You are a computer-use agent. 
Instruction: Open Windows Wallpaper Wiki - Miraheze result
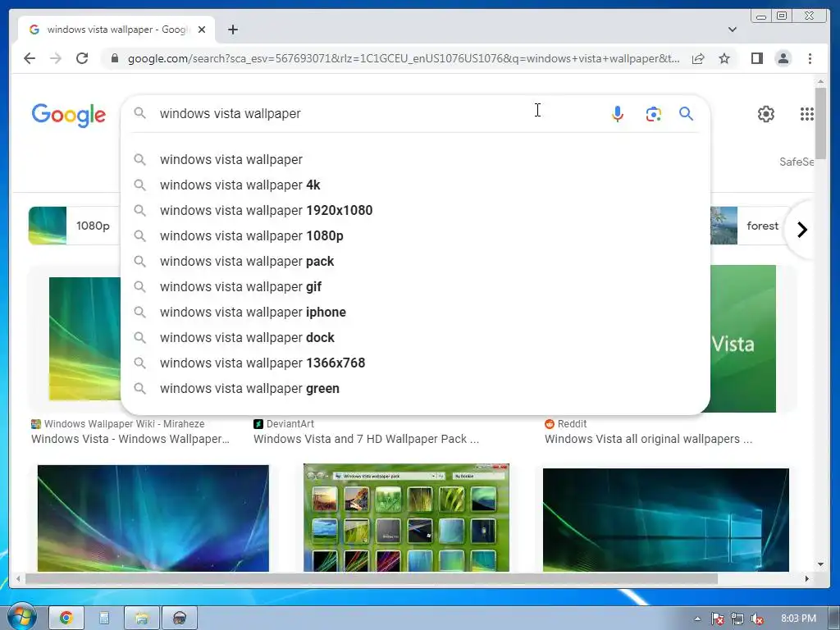pos(130,431)
